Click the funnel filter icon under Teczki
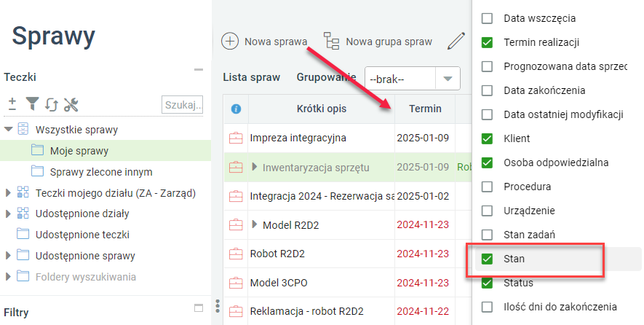Image resolution: width=644 pixels, height=325 pixels. point(32,103)
